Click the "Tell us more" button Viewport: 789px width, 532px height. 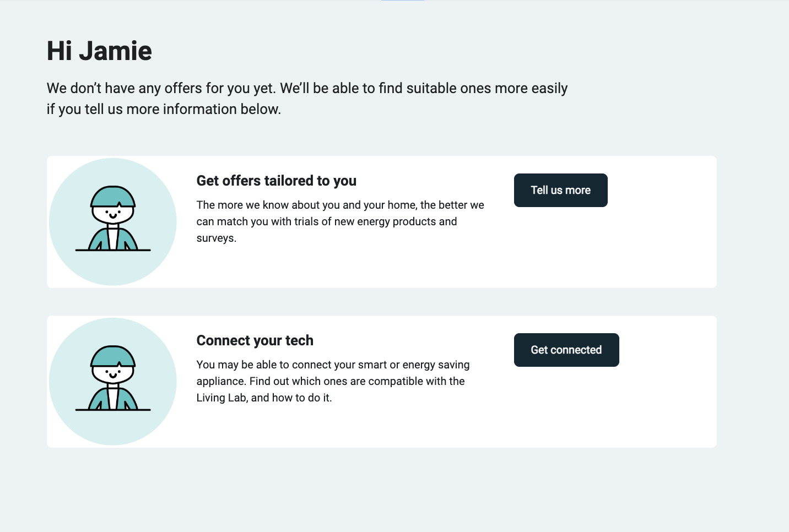560,191
